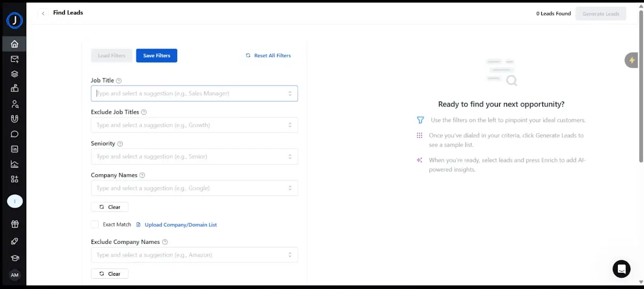Image resolution: width=644 pixels, height=289 pixels.
Task: Tick the Exact Match checkbox
Action: (94, 224)
